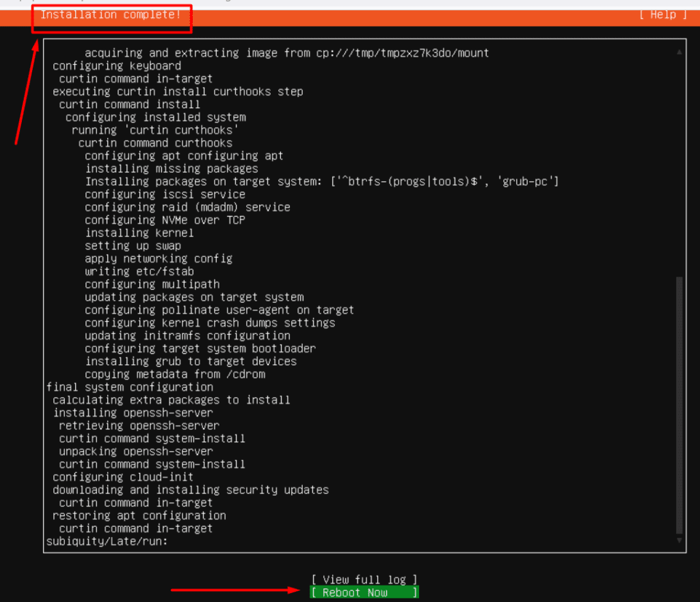Select 'executing curtin install curthooks step' line
Image resolution: width=700 pixels, height=602 pixels.
(x=178, y=92)
